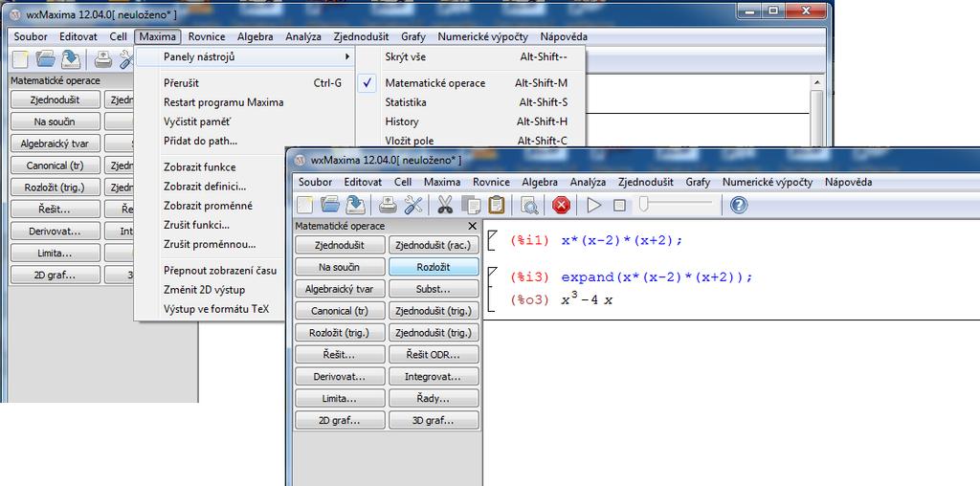This screenshot has width=980, height=486.
Task: Click Derivovat... button in back window
Action: tap(55, 232)
